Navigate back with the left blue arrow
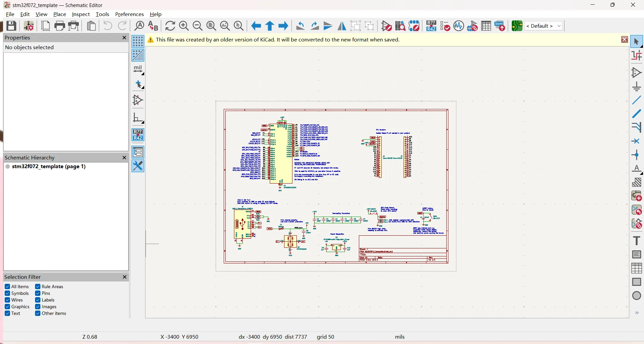This screenshot has width=644, height=344. (256, 26)
